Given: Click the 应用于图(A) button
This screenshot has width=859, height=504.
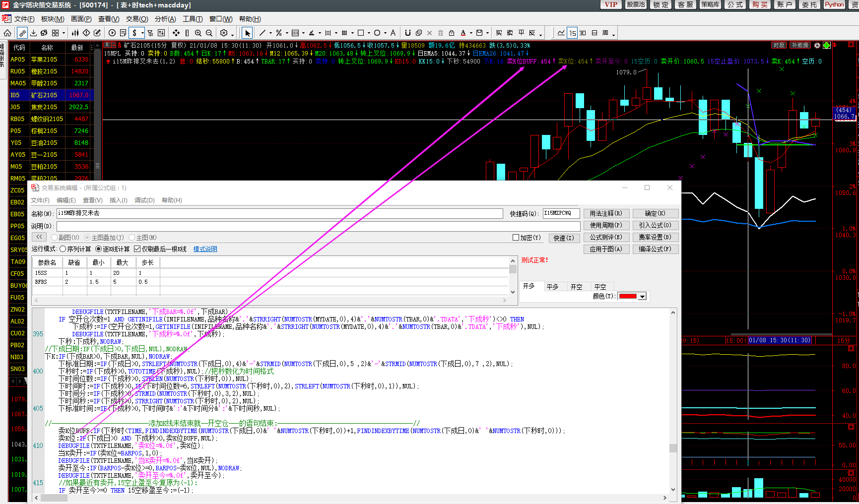Looking at the screenshot, I should (606, 249).
